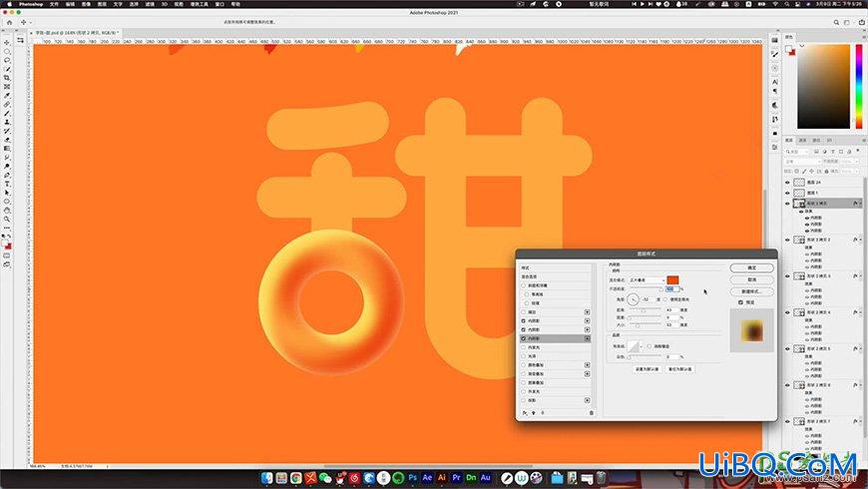868x489 pixels.
Task: Open the layer filter kind dropdown
Action: 796,152
